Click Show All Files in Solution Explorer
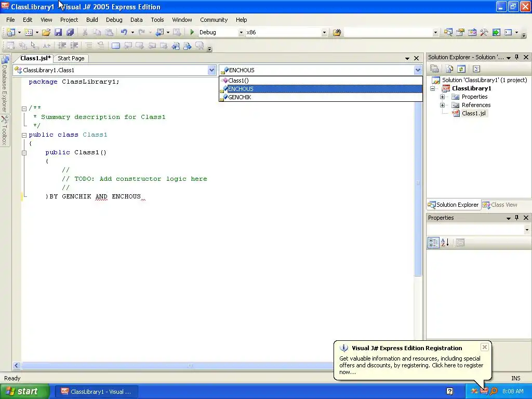 (449, 69)
